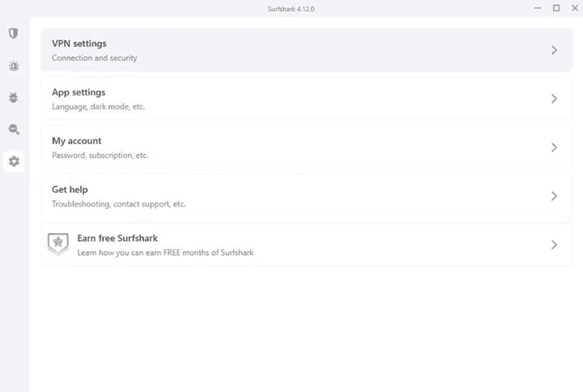The image size is (583, 392).
Task: Open the My account heading
Action: pos(77,141)
